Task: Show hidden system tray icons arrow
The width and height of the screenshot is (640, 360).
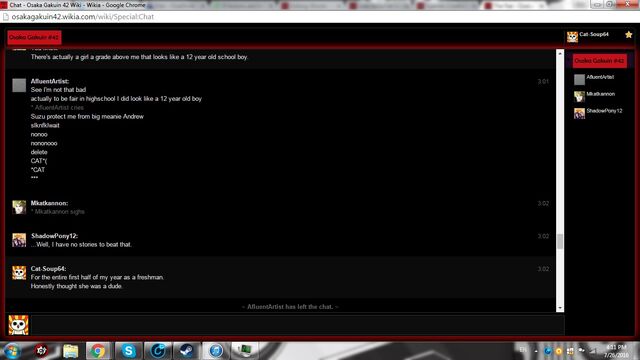Action: coord(536,351)
